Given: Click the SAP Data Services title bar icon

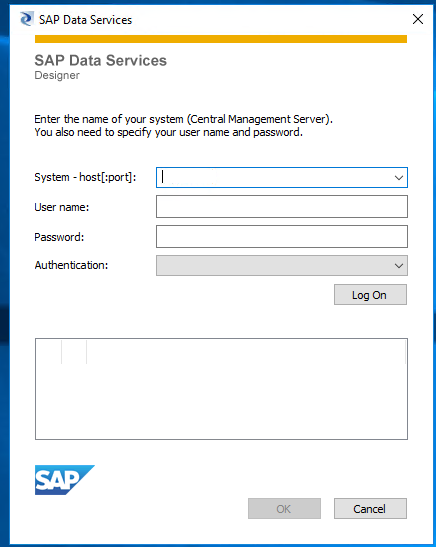Looking at the screenshot, I should click(x=27, y=19).
